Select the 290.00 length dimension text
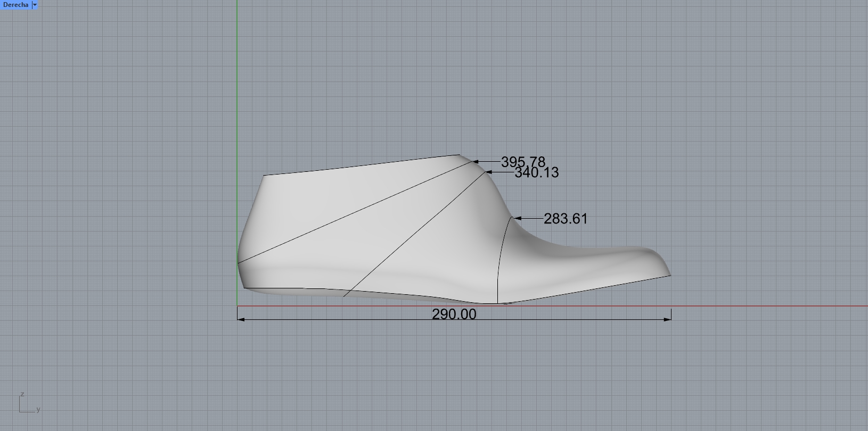The width and height of the screenshot is (868, 431). click(x=454, y=314)
